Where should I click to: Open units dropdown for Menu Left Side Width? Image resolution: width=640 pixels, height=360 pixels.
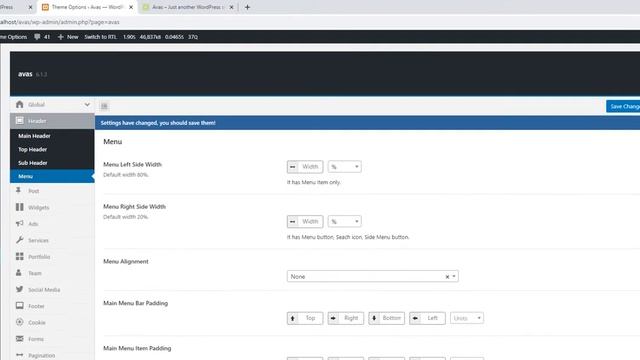[344, 167]
